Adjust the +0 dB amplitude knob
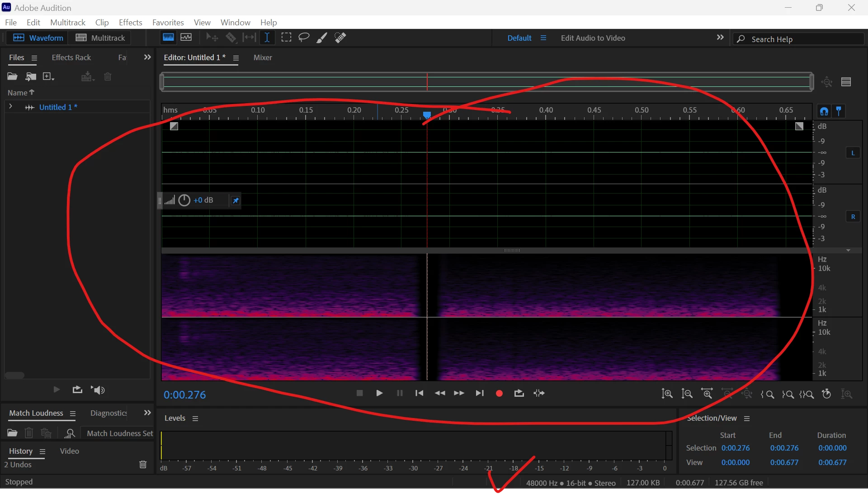This screenshot has width=868, height=494. click(x=184, y=200)
